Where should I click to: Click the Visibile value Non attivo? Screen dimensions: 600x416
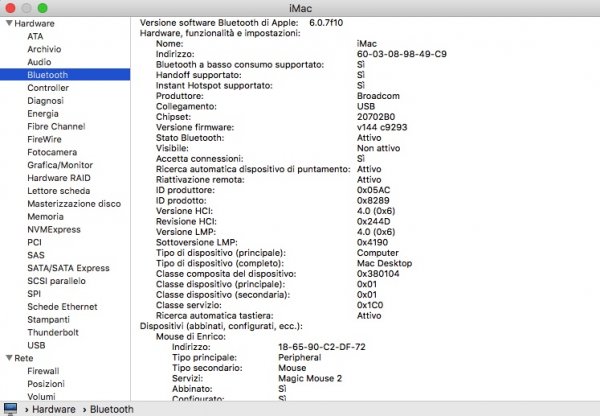378,148
